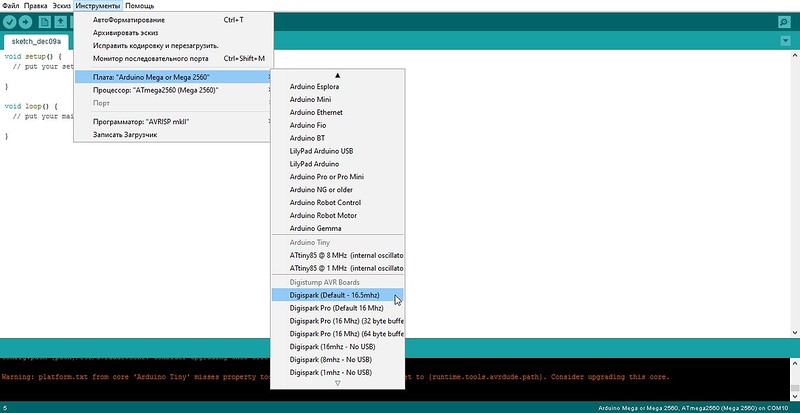Select Arduino Mini board

point(337,100)
